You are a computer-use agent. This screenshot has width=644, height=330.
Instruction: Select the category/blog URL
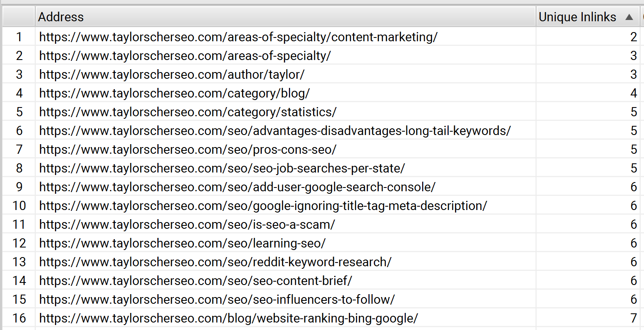click(174, 93)
